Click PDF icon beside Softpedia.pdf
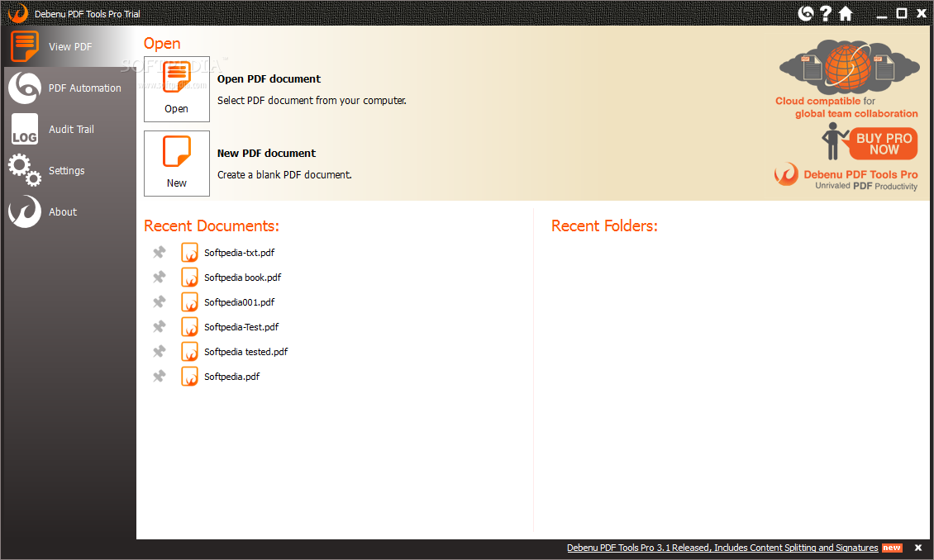Screen dimensions: 934x560 click(x=189, y=377)
